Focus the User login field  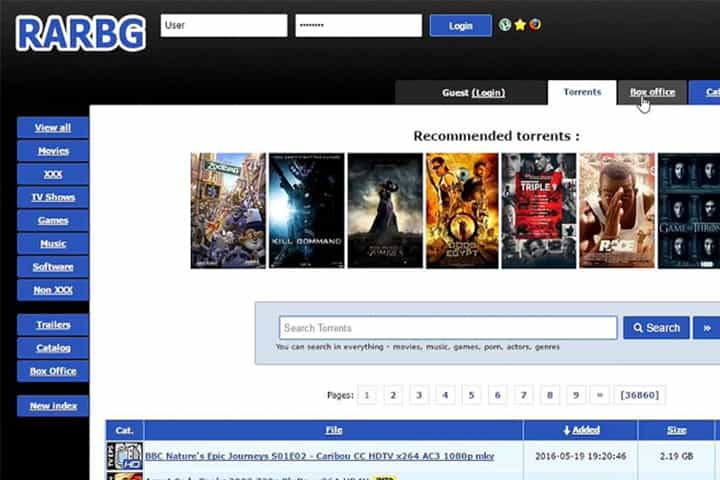point(224,25)
